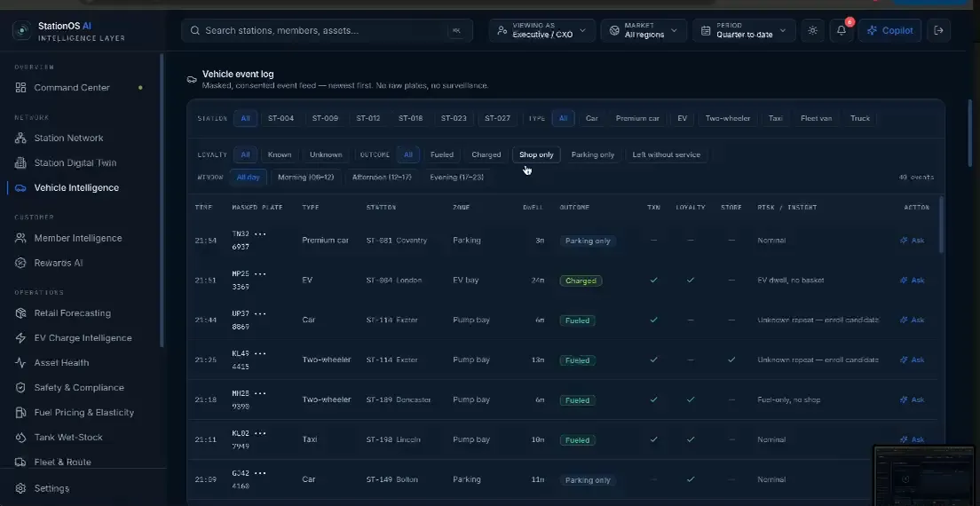The height and width of the screenshot is (506, 980).
Task: Select the Evening (17–23) window filter
Action: 456,178
